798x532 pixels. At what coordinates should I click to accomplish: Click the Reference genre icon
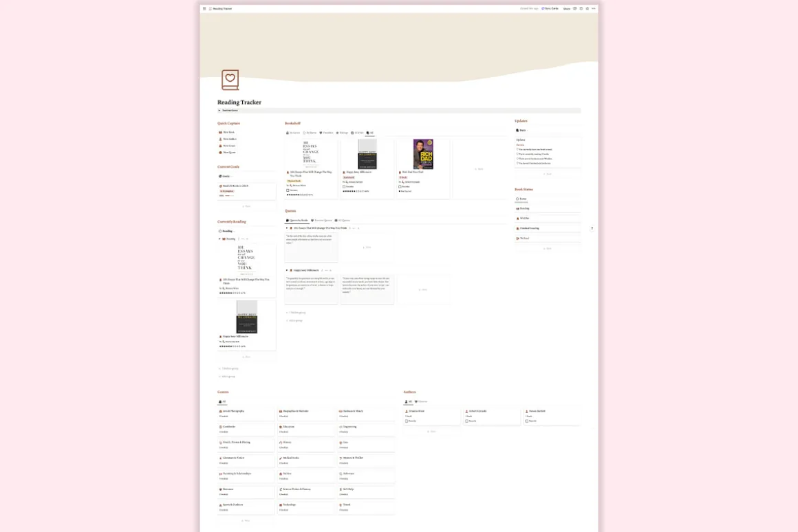341,474
